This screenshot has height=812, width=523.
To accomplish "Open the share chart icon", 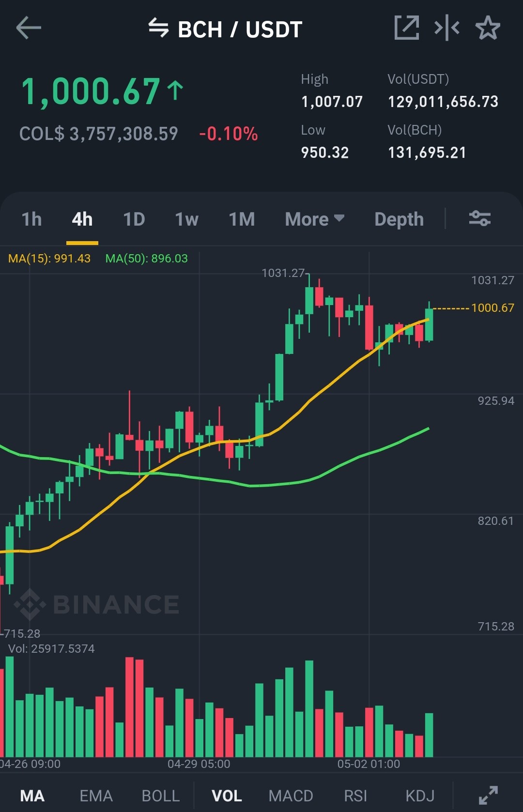I will point(407,28).
